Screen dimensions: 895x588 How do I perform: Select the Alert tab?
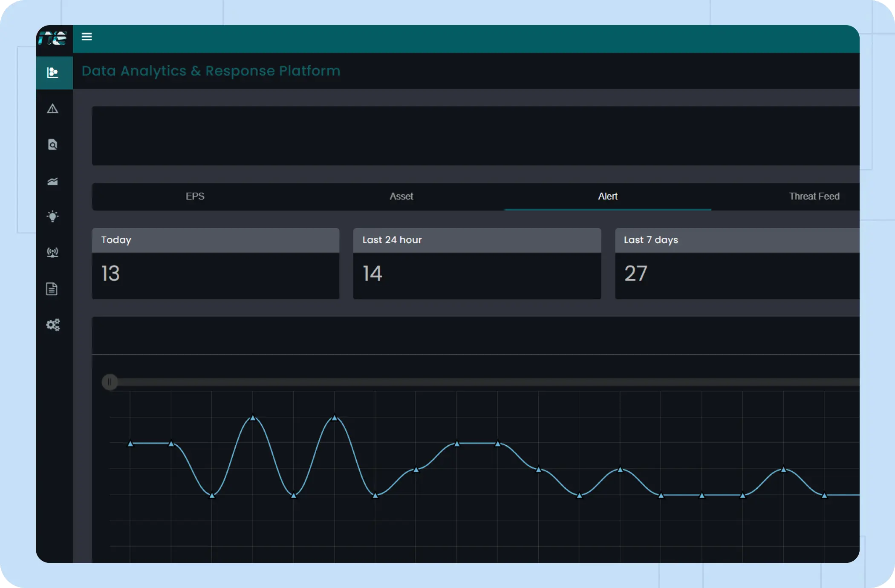(607, 196)
